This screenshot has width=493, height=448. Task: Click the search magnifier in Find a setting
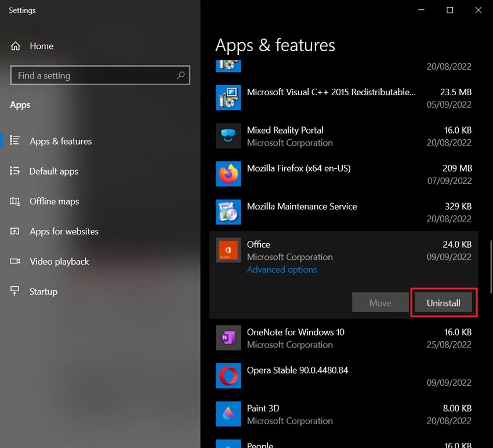pos(180,75)
